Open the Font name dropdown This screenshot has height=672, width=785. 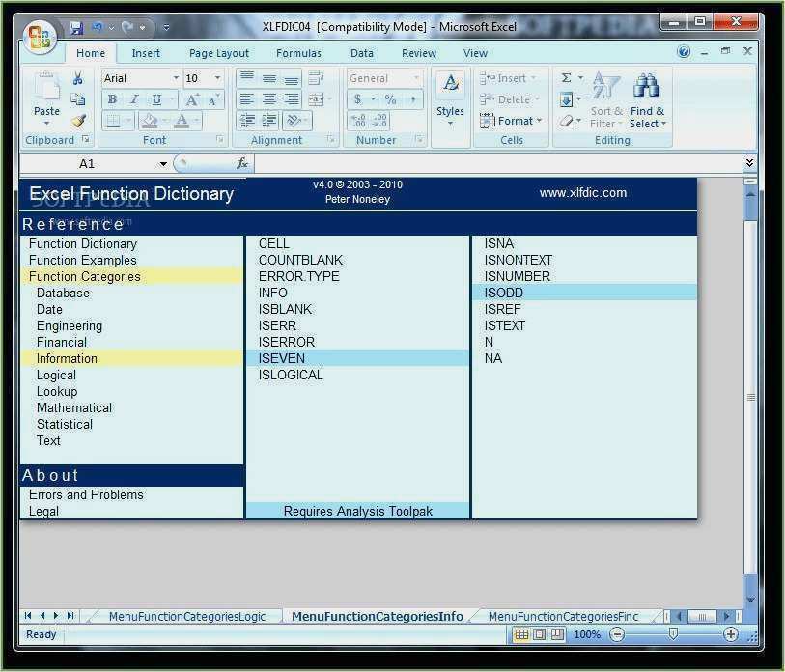tap(176, 78)
